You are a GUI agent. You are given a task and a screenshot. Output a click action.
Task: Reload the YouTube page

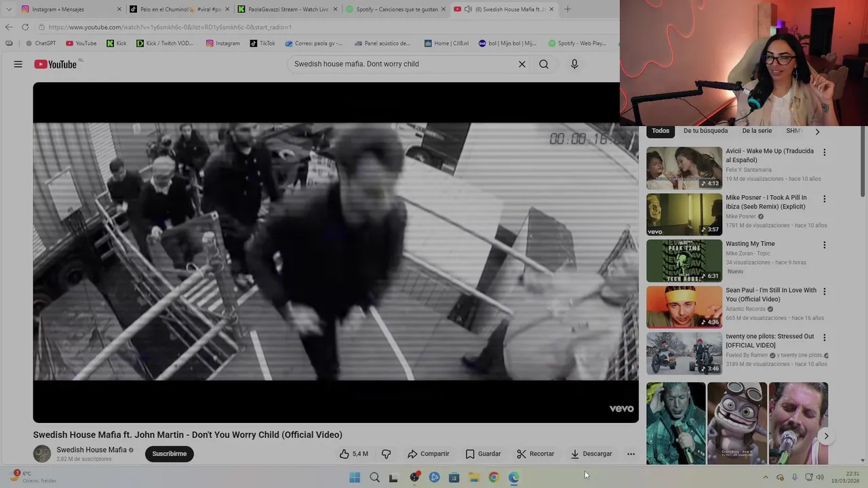coord(25,27)
